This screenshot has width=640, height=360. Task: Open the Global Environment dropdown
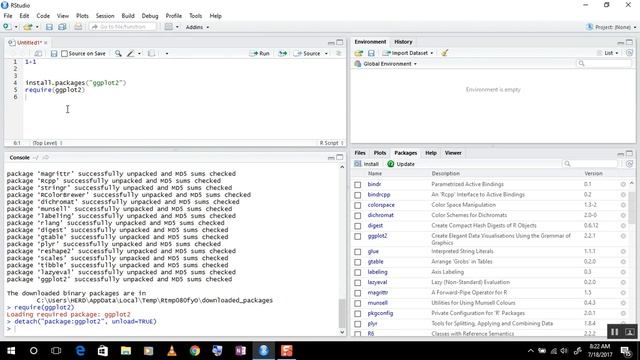[386, 64]
